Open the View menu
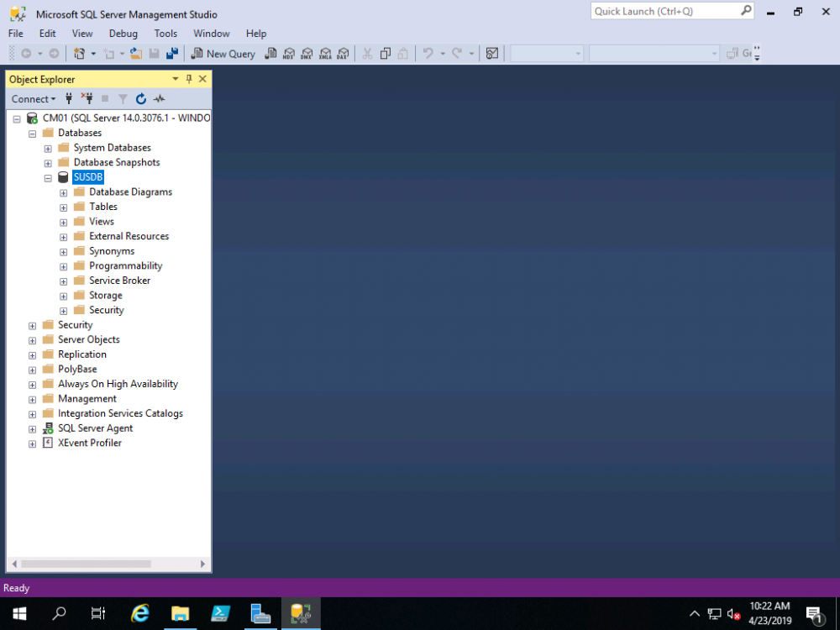Viewport: 840px width, 630px height. point(82,34)
